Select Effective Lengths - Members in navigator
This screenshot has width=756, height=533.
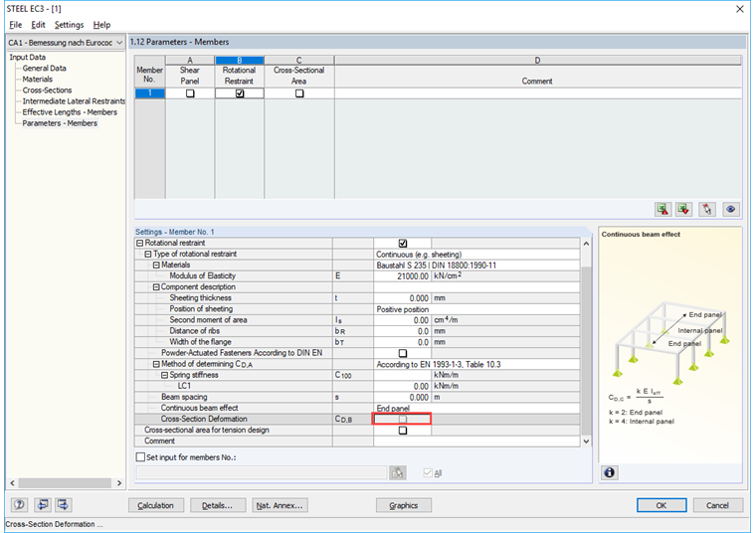point(70,112)
